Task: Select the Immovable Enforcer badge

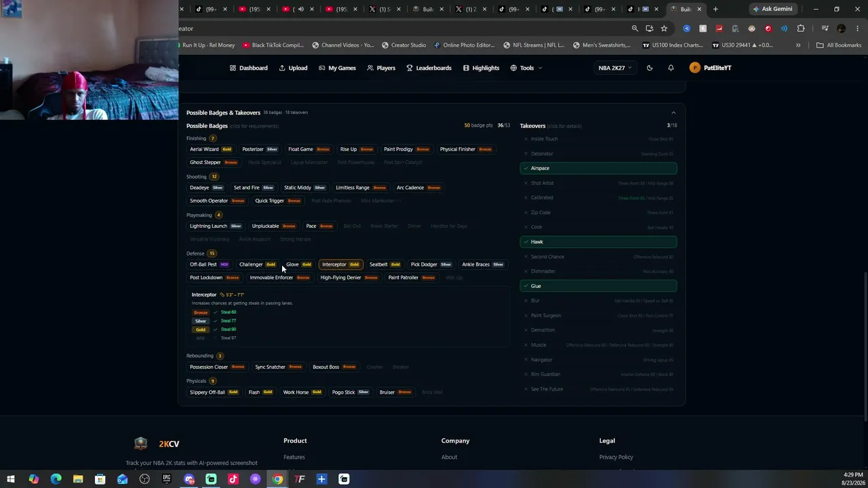Action: pyautogui.click(x=279, y=278)
